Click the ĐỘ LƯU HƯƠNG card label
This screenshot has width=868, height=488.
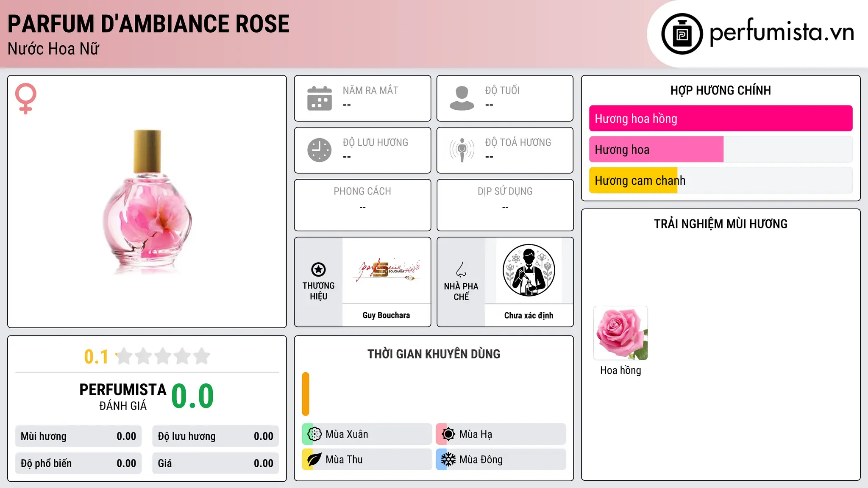click(376, 142)
